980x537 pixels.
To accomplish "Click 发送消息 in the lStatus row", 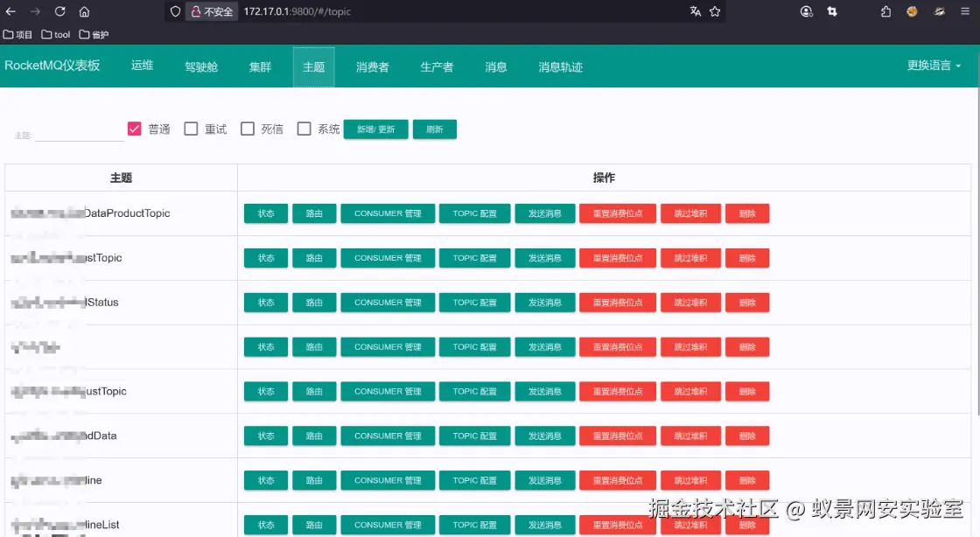I will coord(544,303).
